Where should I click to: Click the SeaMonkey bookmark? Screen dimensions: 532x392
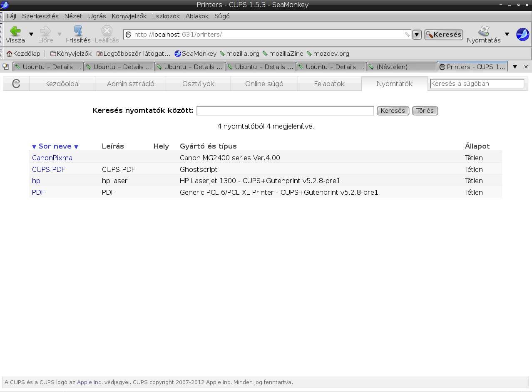[196, 54]
